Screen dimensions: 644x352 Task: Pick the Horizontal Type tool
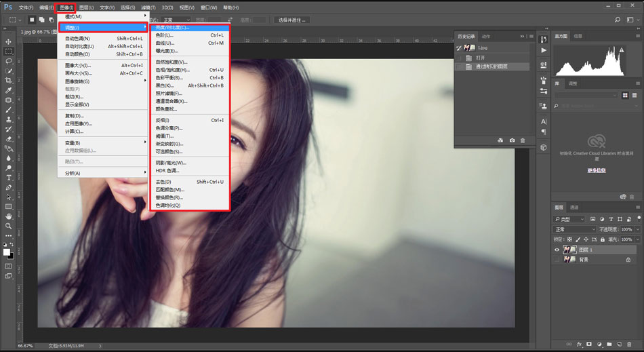coord(9,178)
